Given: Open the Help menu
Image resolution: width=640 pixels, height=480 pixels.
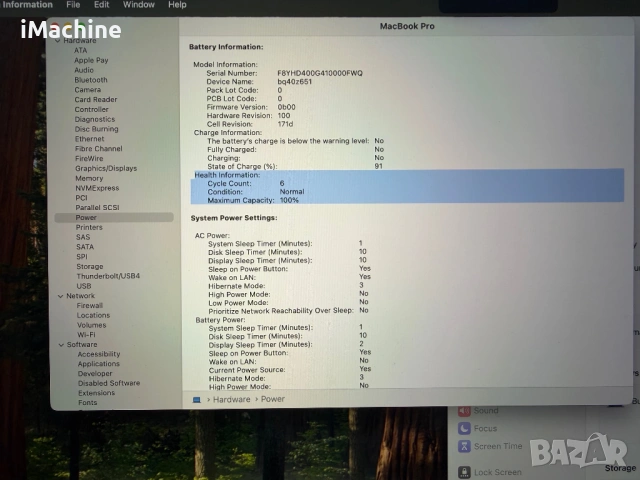Looking at the screenshot, I should click(177, 5).
